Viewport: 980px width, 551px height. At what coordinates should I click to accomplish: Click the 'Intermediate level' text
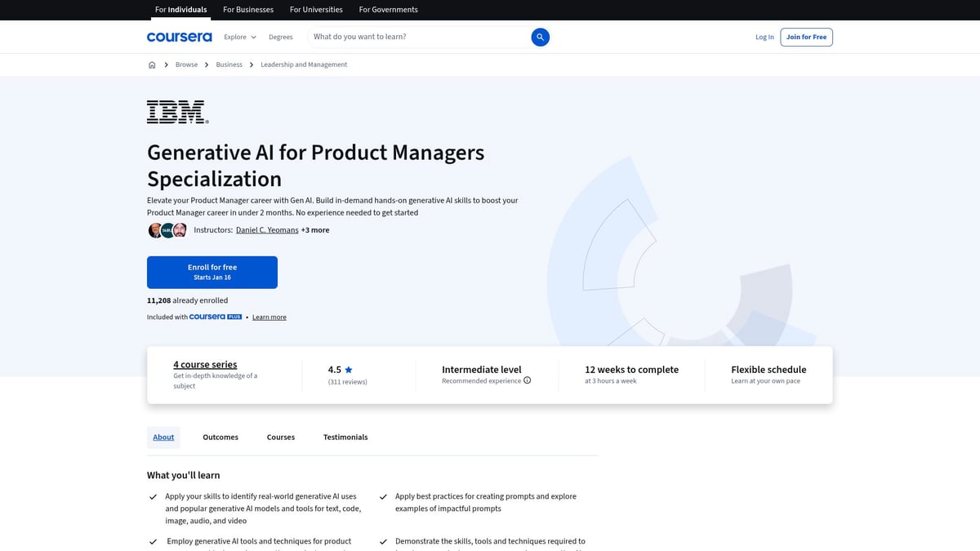point(482,370)
